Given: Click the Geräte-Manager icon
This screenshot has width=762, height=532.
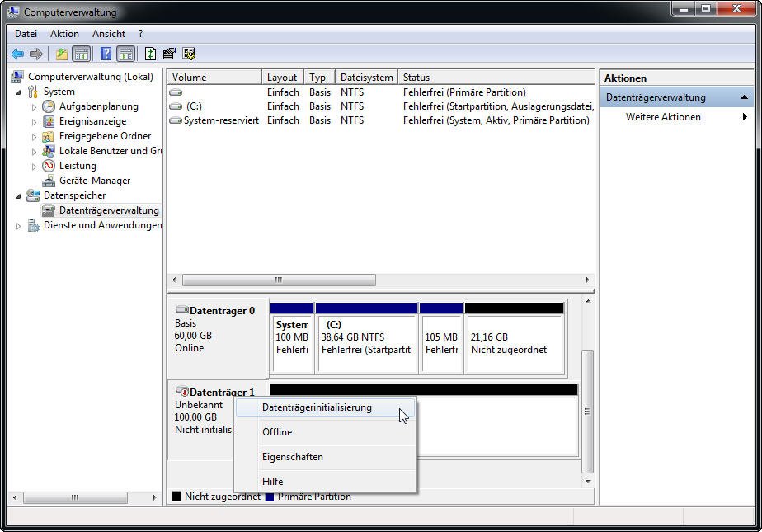Looking at the screenshot, I should [x=48, y=181].
